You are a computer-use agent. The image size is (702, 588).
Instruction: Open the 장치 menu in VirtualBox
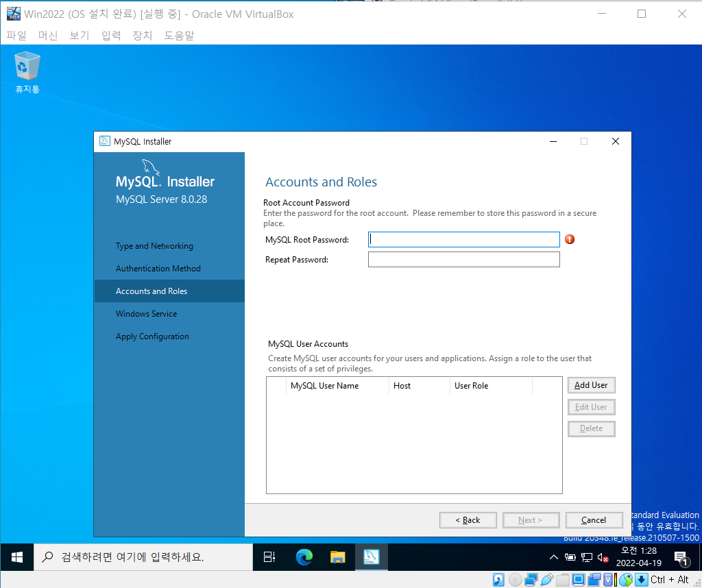[x=143, y=36]
